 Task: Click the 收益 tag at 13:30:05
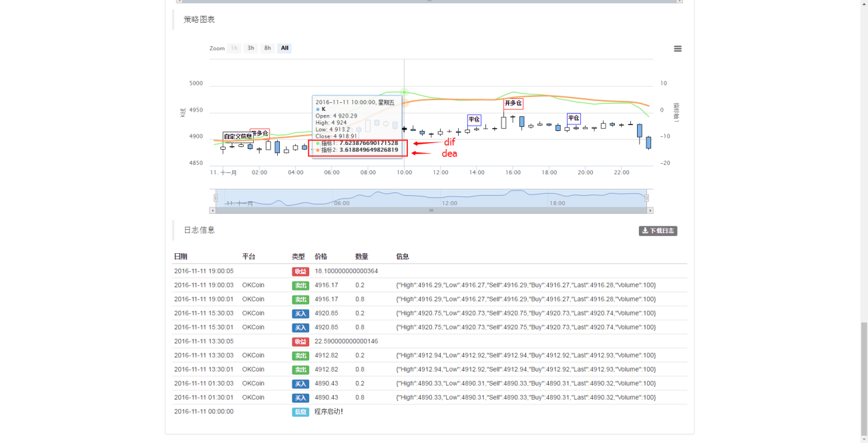[x=300, y=341]
